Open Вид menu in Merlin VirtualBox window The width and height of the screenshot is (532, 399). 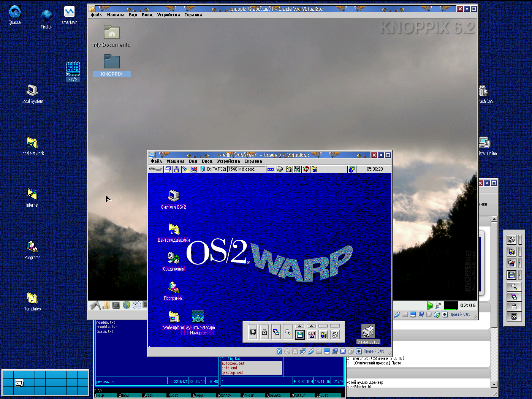[x=193, y=161]
